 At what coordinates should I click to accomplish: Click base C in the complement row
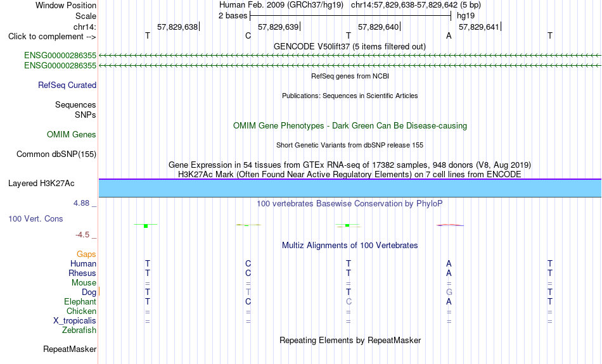(248, 36)
